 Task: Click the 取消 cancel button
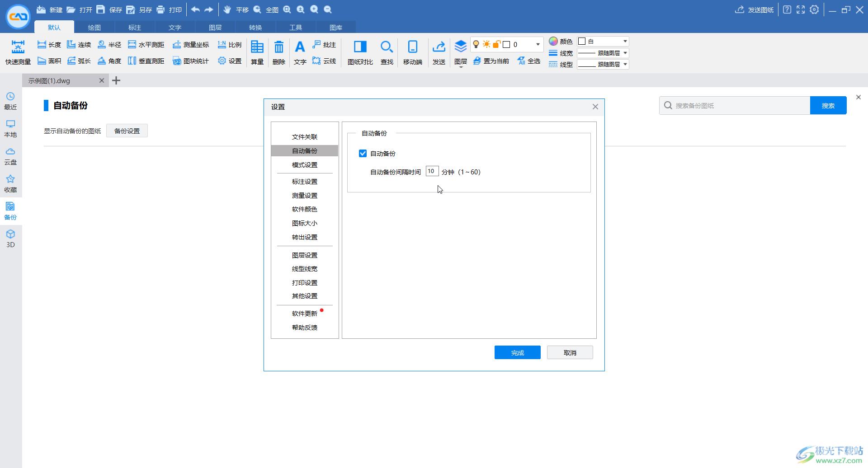(570, 353)
